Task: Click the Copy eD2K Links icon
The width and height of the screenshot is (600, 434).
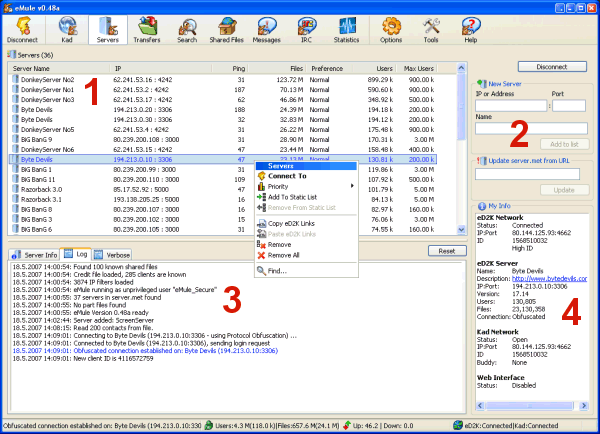Action: pyautogui.click(x=262, y=224)
